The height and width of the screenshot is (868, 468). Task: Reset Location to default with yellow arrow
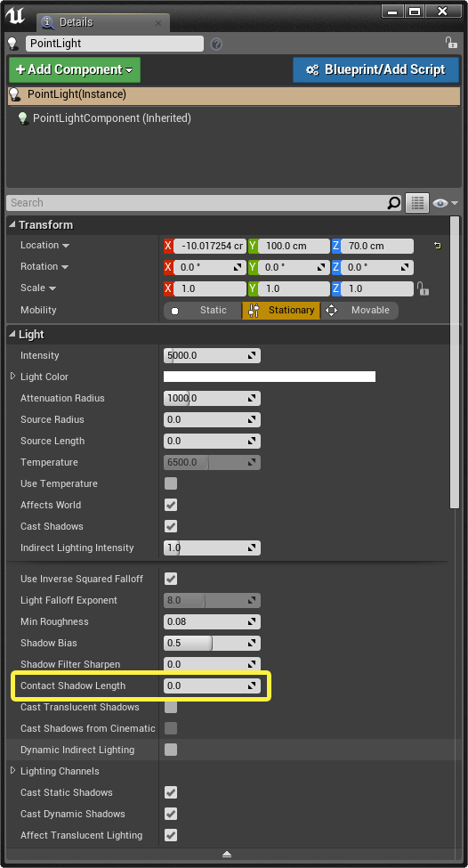point(438,246)
